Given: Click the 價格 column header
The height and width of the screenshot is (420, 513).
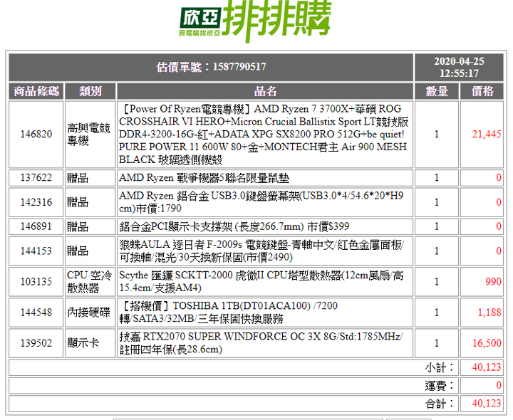Looking at the screenshot, I should [482, 91].
